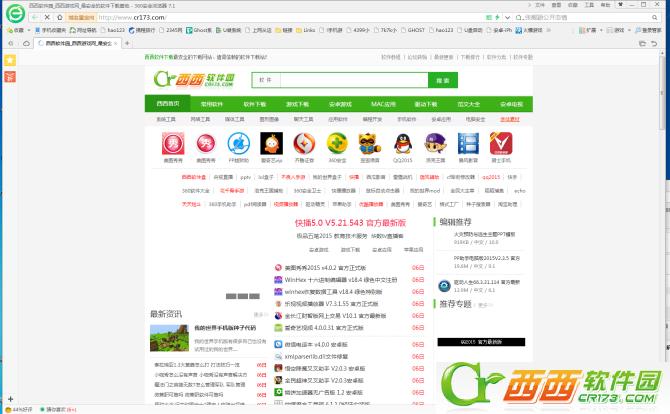Open the xmlparserlib.dll文件修复 link
This screenshot has height=414, width=670.
(x=316, y=356)
